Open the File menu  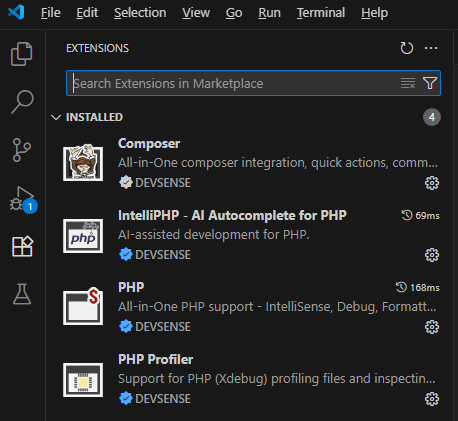pyautogui.click(x=51, y=13)
